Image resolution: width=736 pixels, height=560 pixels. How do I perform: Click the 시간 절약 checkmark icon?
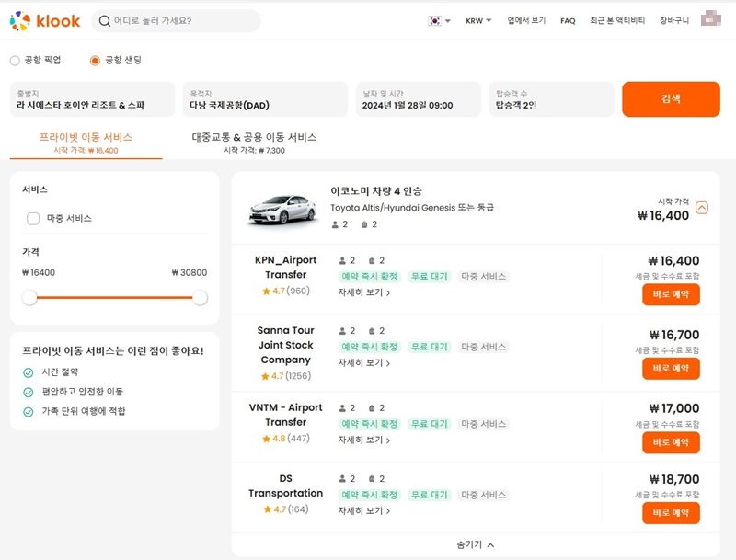click(29, 372)
